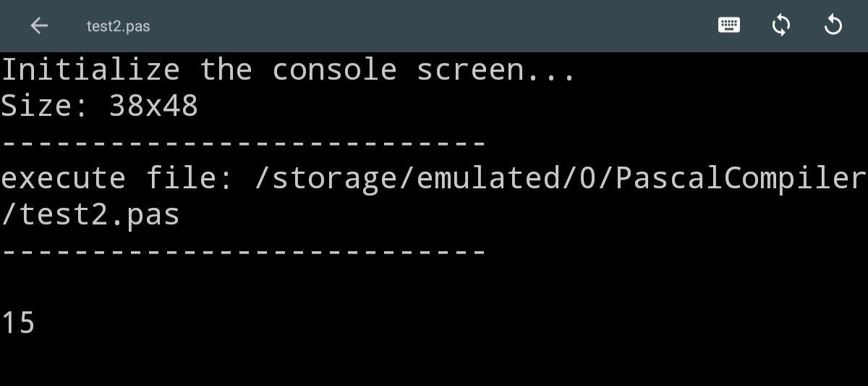
Task: Click the counterclockwise reset arrow icon
Action: 833,25
